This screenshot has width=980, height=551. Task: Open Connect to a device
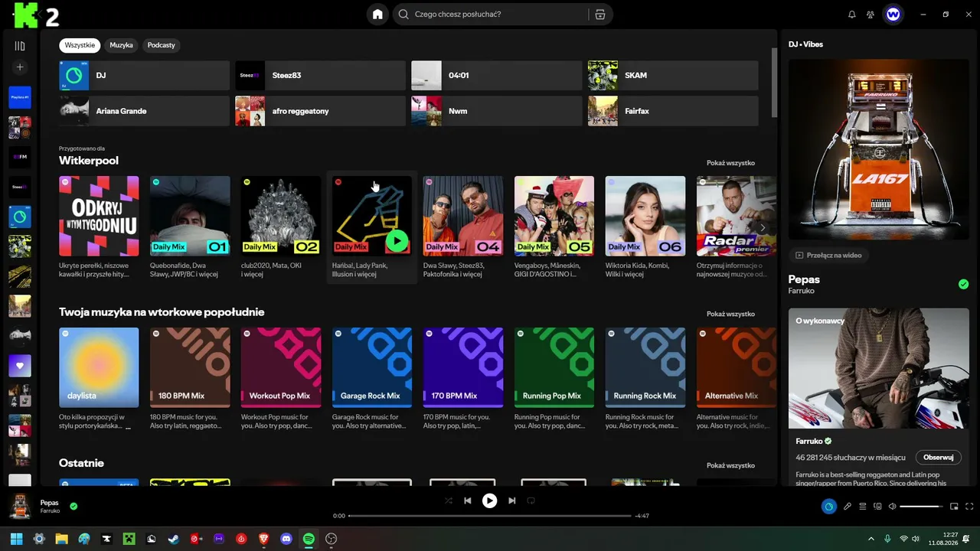pyautogui.click(x=878, y=506)
